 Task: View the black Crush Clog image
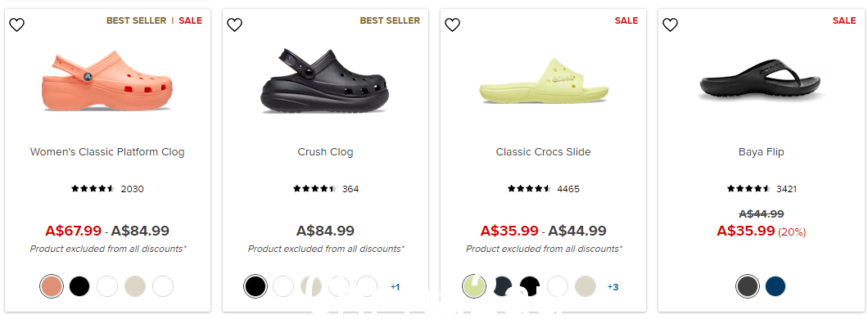coord(325,81)
